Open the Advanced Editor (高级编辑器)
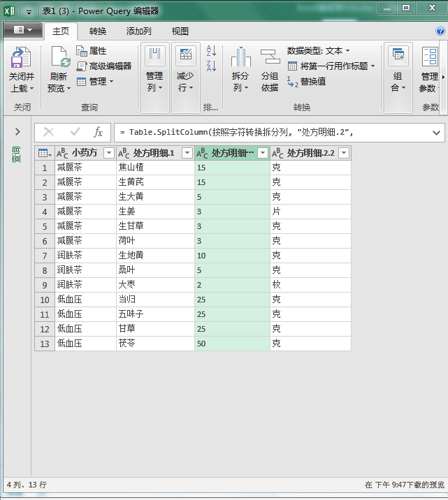 tap(104, 66)
